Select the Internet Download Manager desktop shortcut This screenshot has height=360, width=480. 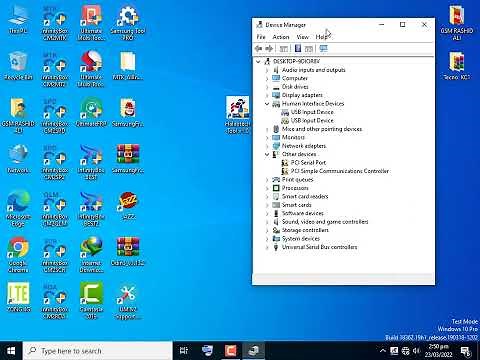pos(91,255)
